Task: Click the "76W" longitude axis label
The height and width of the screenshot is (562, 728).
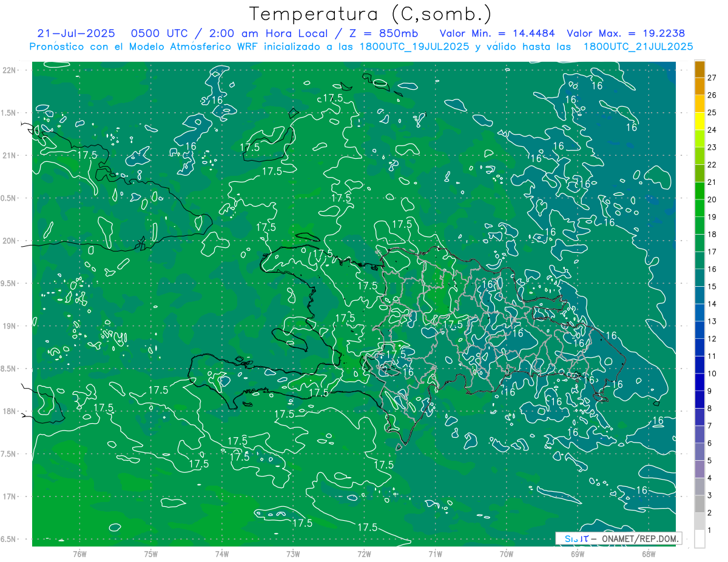Action: point(79,554)
